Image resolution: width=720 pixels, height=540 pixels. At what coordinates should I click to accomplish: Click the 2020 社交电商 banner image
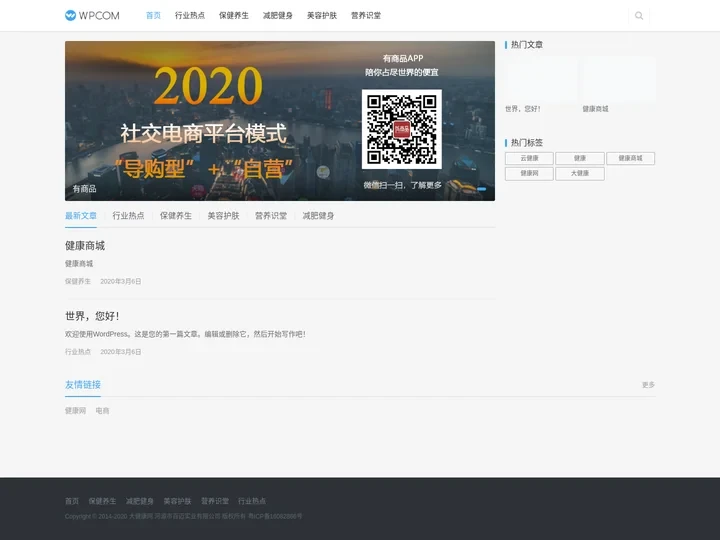pos(280,121)
